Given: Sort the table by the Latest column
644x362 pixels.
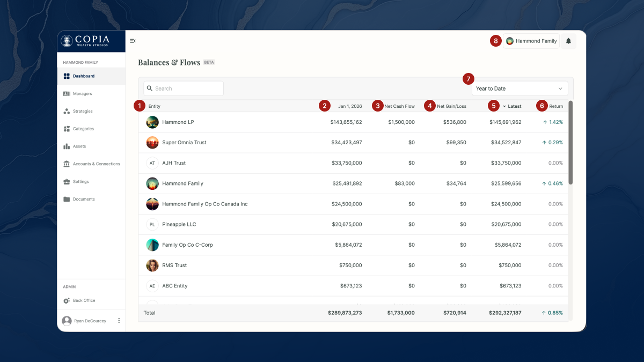Looking at the screenshot, I should coord(514,106).
